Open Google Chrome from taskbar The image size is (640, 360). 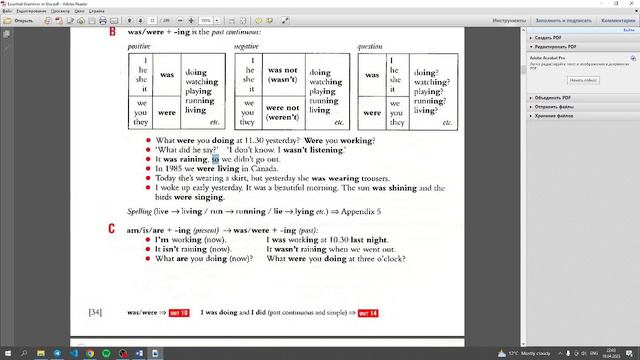[90, 353]
